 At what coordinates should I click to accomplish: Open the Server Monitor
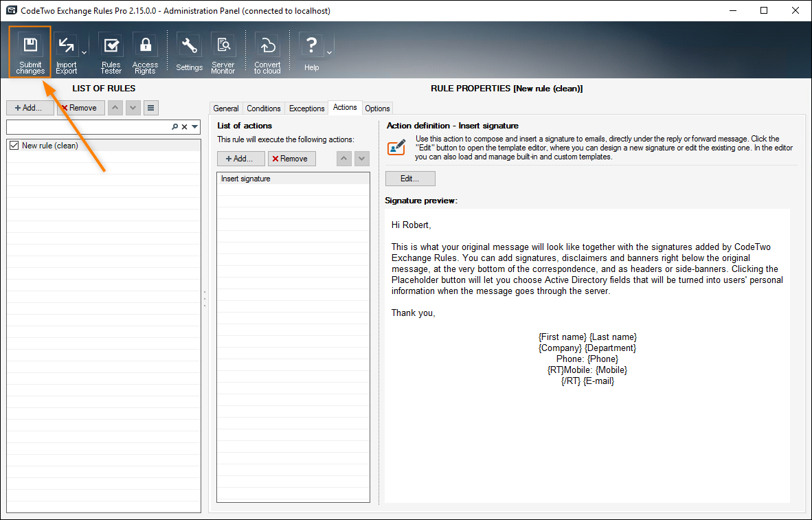pyautogui.click(x=223, y=54)
